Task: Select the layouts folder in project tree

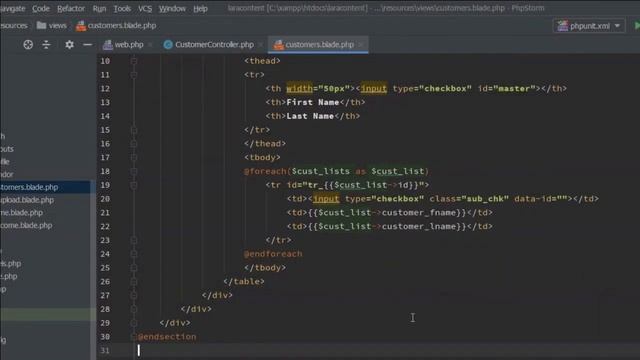Action: pyautogui.click(x=7, y=149)
